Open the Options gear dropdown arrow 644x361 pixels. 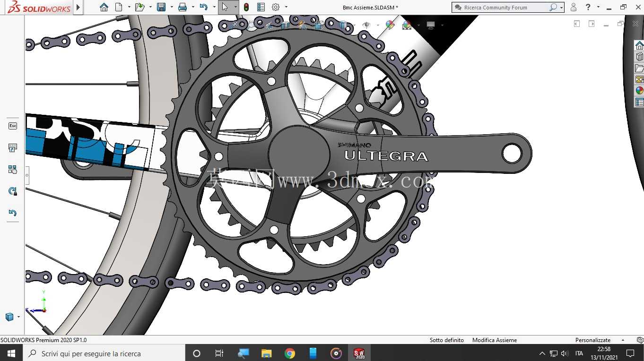(x=286, y=7)
